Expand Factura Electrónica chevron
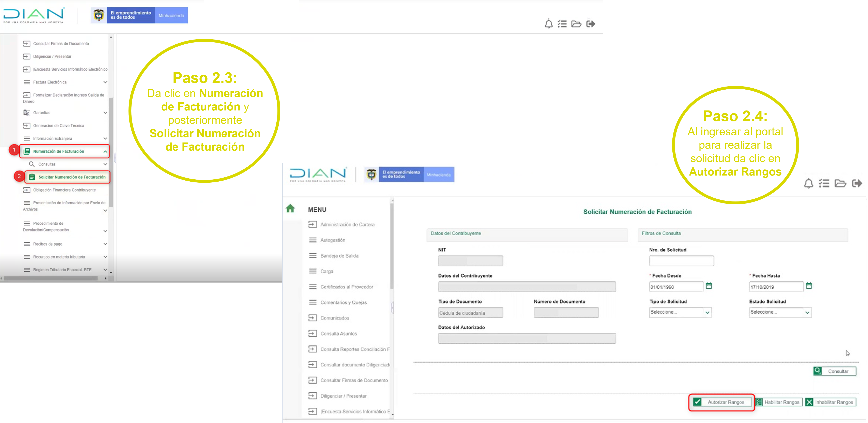The height and width of the screenshot is (423, 868). click(x=105, y=82)
